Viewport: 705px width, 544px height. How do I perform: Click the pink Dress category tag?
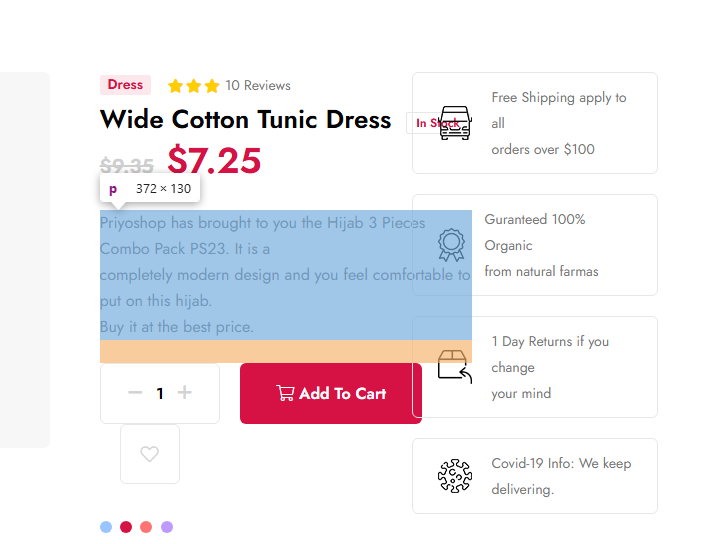pos(125,85)
